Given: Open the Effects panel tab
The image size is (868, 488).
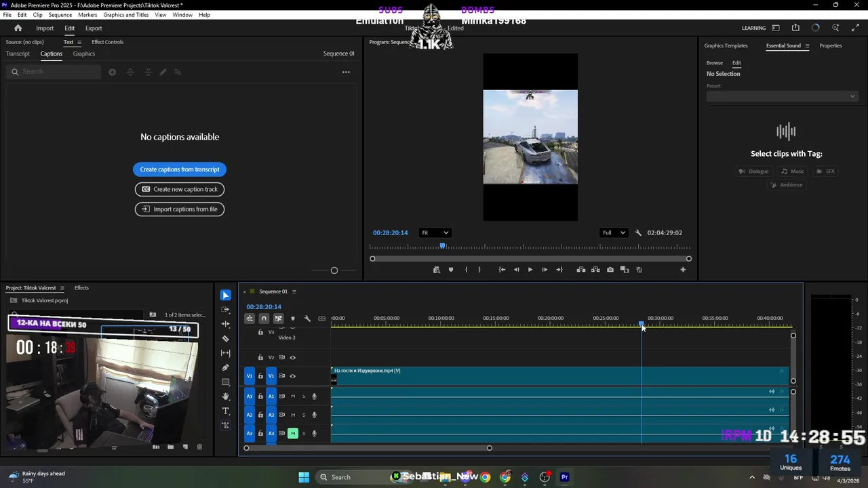Looking at the screenshot, I should tap(81, 288).
